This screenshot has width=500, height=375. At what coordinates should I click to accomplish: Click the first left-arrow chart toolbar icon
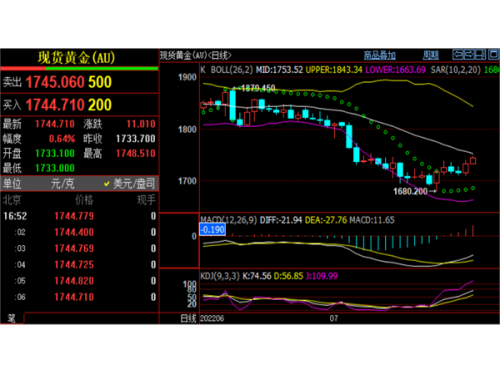pos(458,54)
